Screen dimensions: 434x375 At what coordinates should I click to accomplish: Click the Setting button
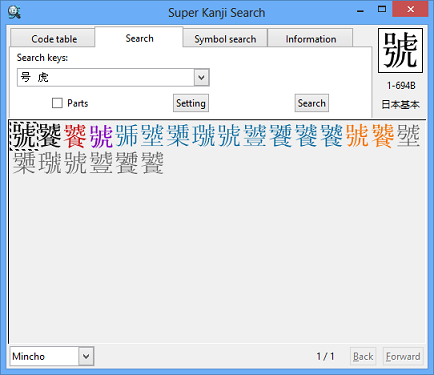click(191, 103)
